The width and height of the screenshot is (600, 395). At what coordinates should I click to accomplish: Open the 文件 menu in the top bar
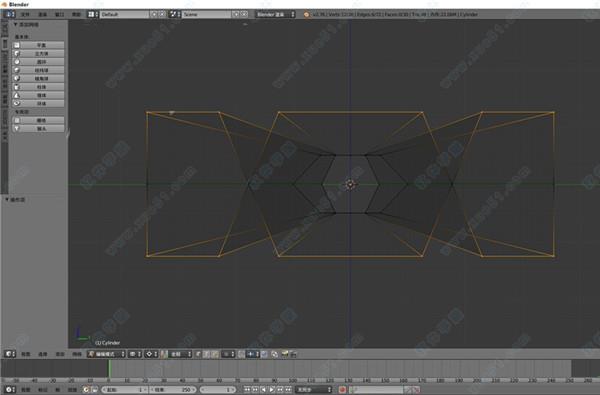[x=26, y=15]
